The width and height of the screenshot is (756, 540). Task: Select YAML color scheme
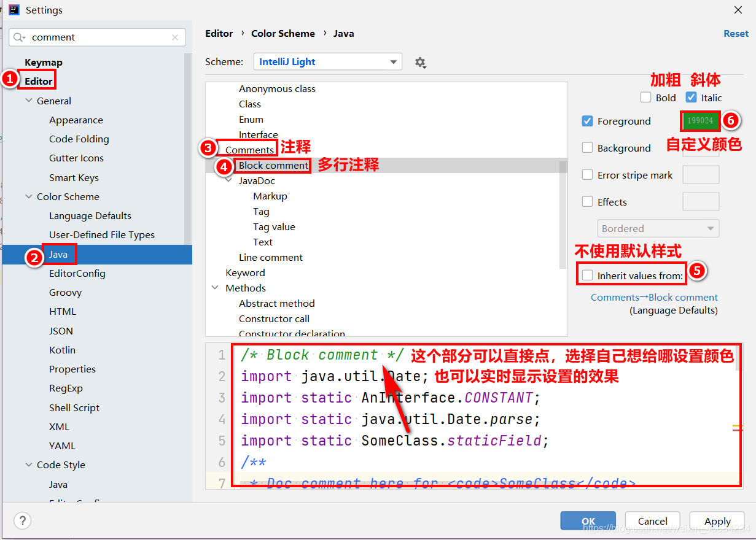click(63, 445)
